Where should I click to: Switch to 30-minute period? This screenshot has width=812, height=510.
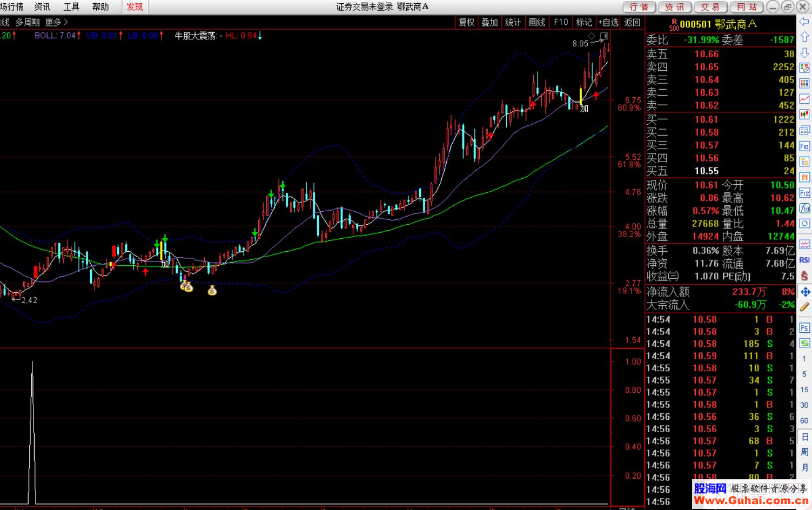pos(804,405)
